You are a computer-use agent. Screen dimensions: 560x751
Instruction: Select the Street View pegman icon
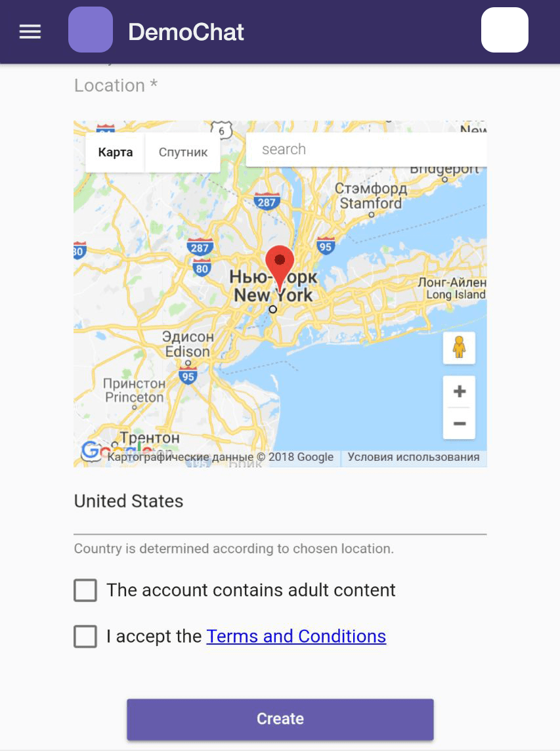pyautogui.click(x=459, y=347)
